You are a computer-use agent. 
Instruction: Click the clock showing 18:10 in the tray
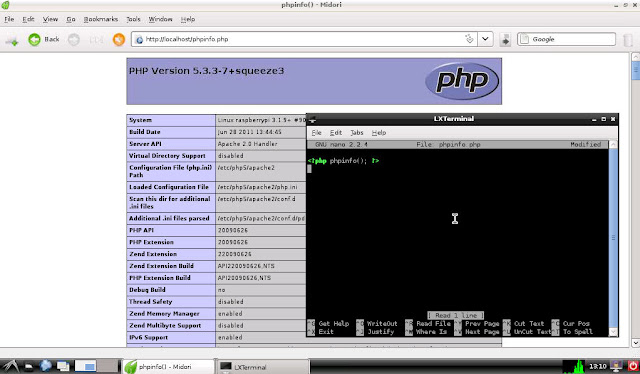(598, 366)
